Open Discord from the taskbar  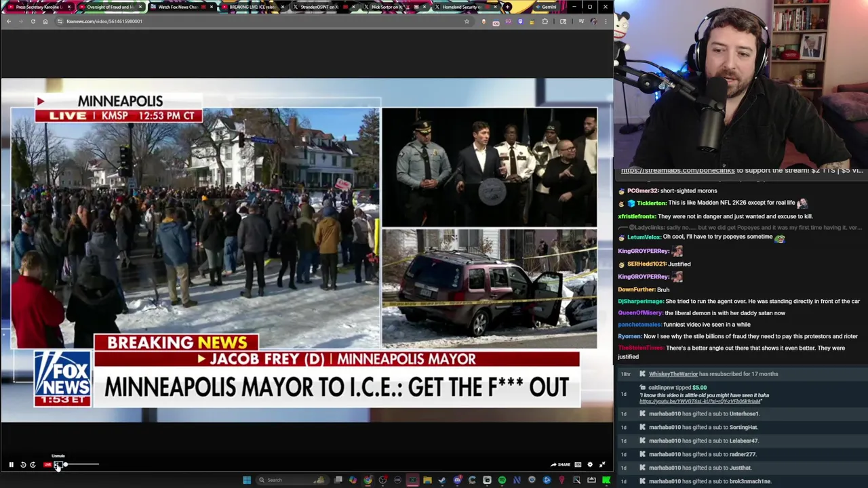(x=457, y=480)
